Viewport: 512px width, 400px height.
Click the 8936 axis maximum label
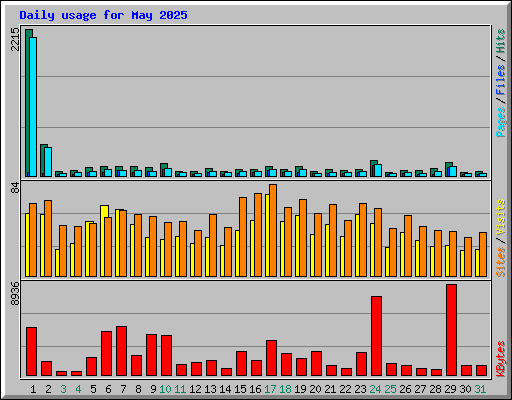click(15, 294)
